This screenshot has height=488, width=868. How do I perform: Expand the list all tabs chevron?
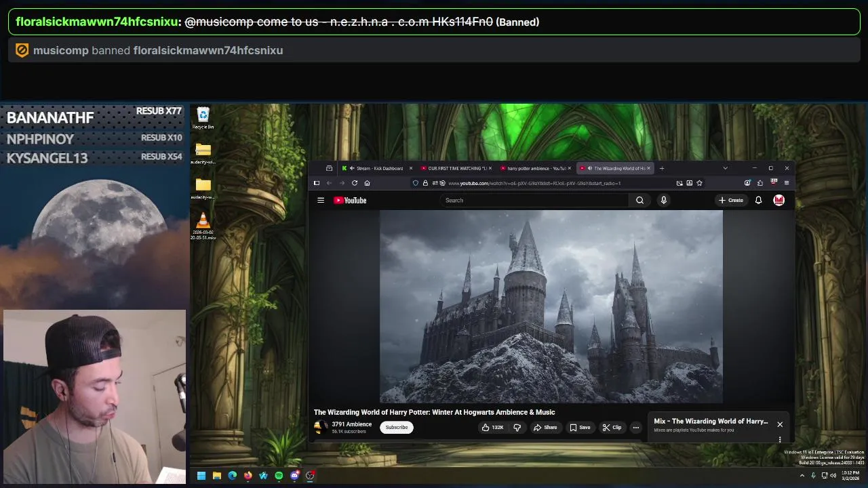tap(725, 168)
